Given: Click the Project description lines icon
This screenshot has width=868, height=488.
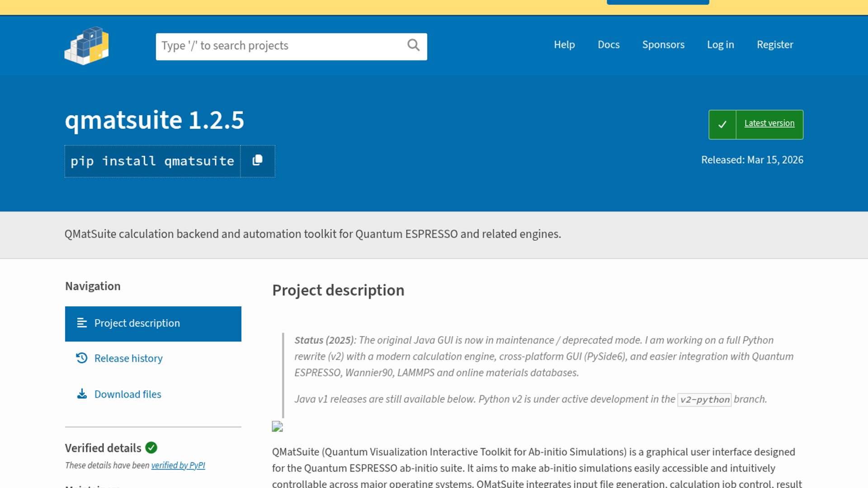Looking at the screenshot, I should click(x=82, y=323).
